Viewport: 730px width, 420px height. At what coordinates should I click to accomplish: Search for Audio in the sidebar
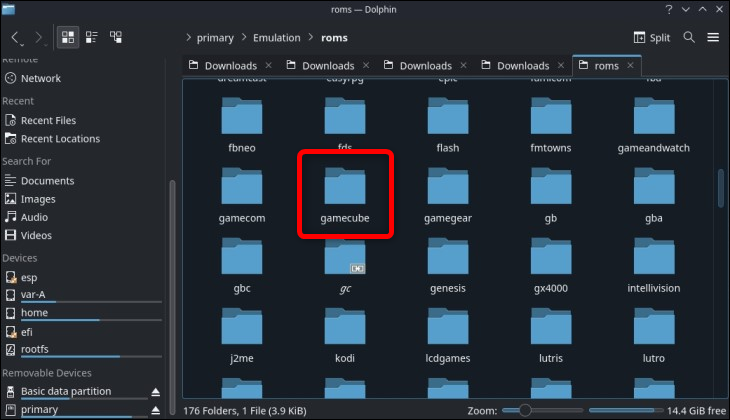pyautogui.click(x=34, y=217)
